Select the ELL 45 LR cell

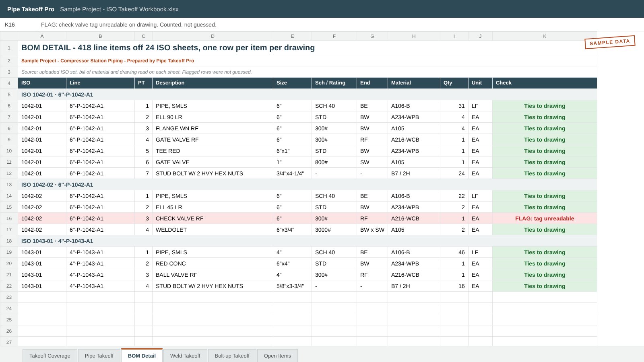tap(213, 207)
